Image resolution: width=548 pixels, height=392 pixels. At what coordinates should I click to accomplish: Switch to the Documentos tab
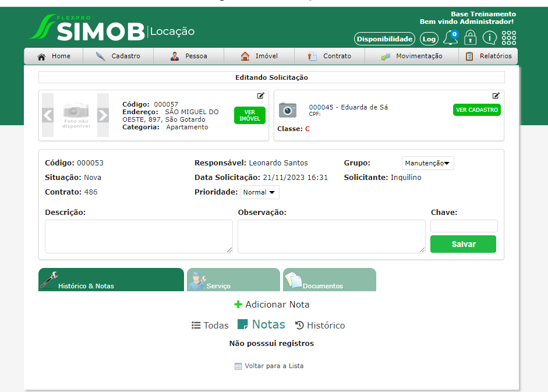(329, 280)
